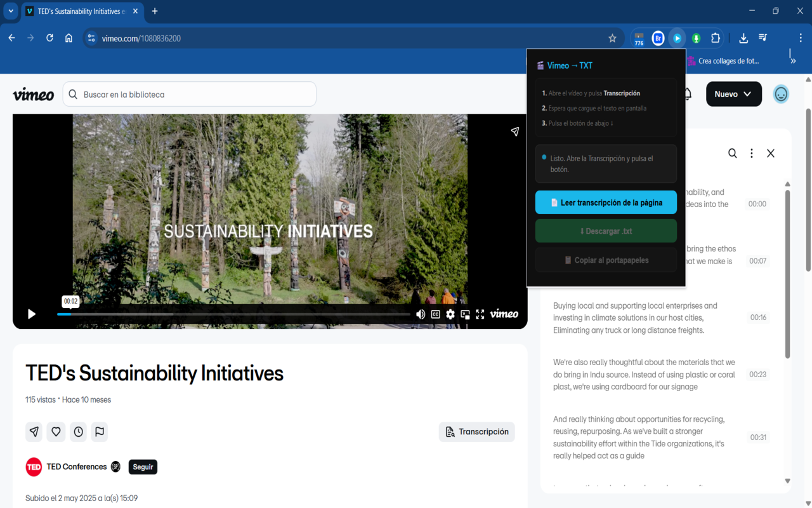The image size is (812, 508).
Task: Expand the hidden bookmarks chevron
Action: [793, 61]
